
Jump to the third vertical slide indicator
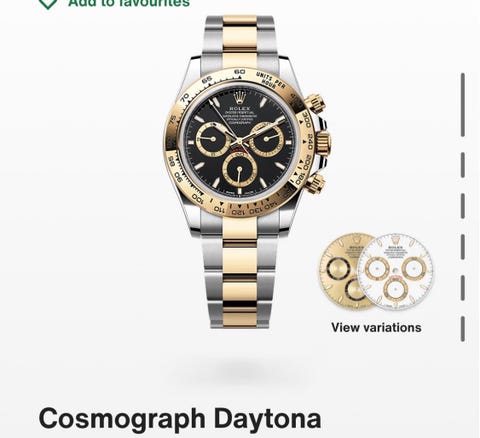pos(463,206)
